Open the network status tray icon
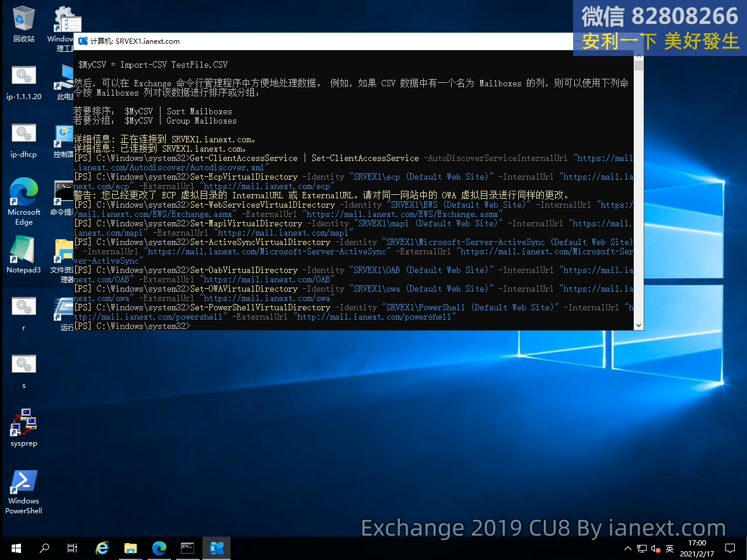The width and height of the screenshot is (747, 560). click(642, 548)
